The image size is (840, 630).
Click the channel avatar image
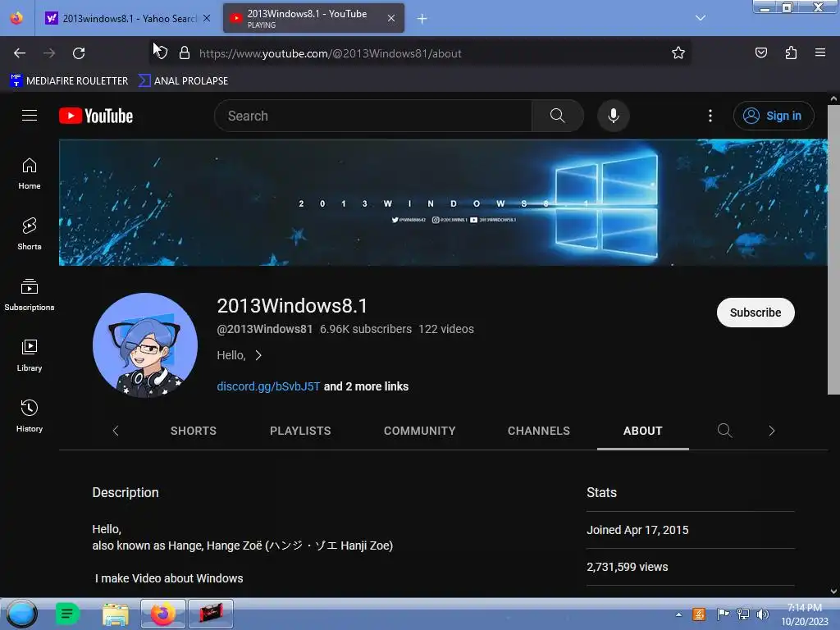pos(145,345)
